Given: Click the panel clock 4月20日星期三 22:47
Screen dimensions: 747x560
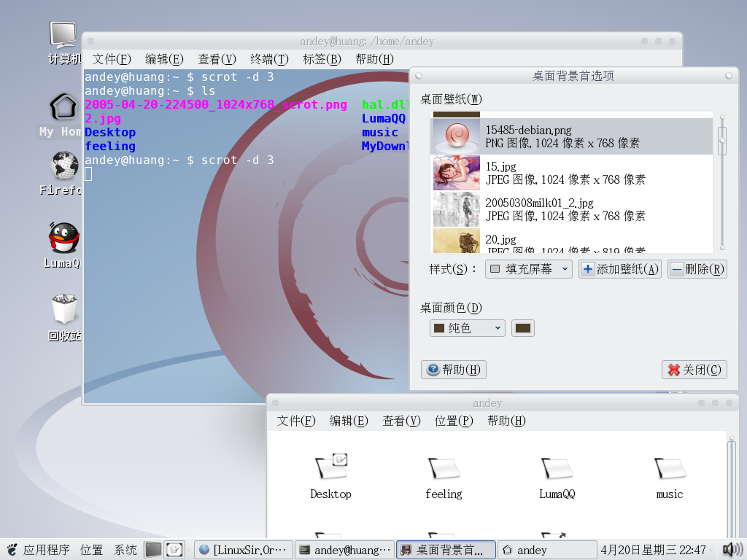Looking at the screenshot, I should (653, 550).
